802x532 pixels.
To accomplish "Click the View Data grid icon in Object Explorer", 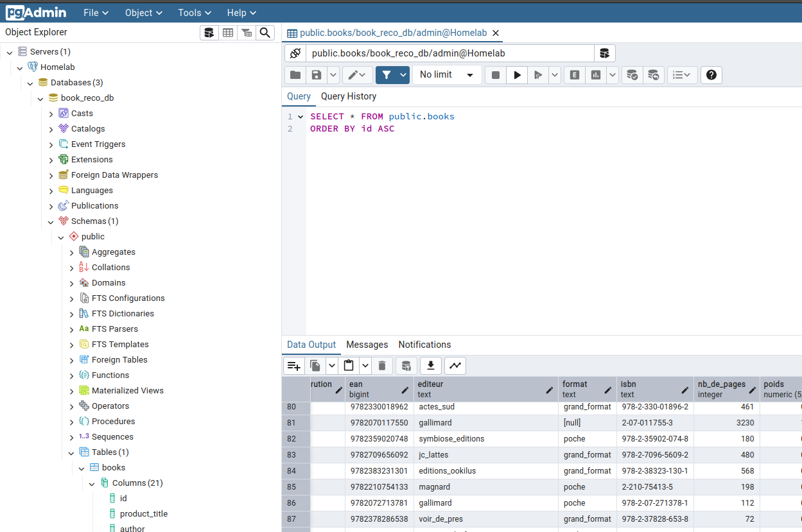I will tap(227, 33).
